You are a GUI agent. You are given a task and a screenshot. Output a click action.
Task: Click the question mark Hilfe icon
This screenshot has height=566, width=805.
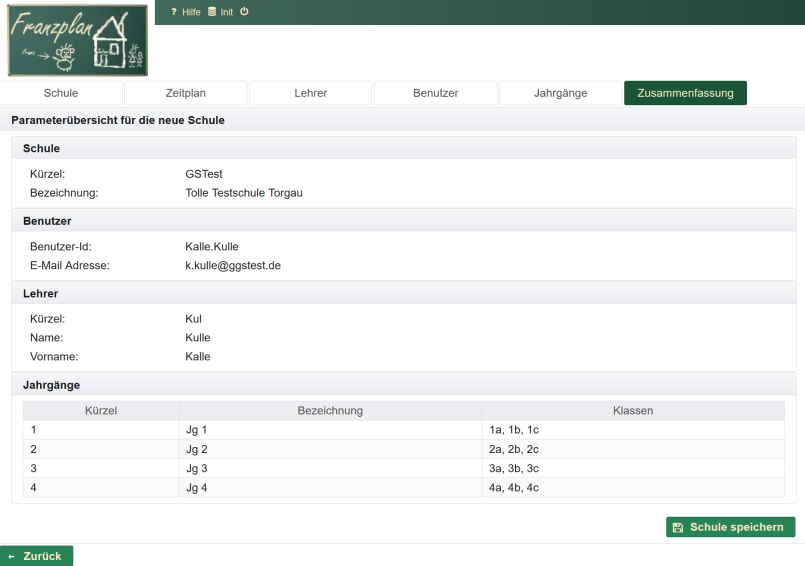[174, 12]
